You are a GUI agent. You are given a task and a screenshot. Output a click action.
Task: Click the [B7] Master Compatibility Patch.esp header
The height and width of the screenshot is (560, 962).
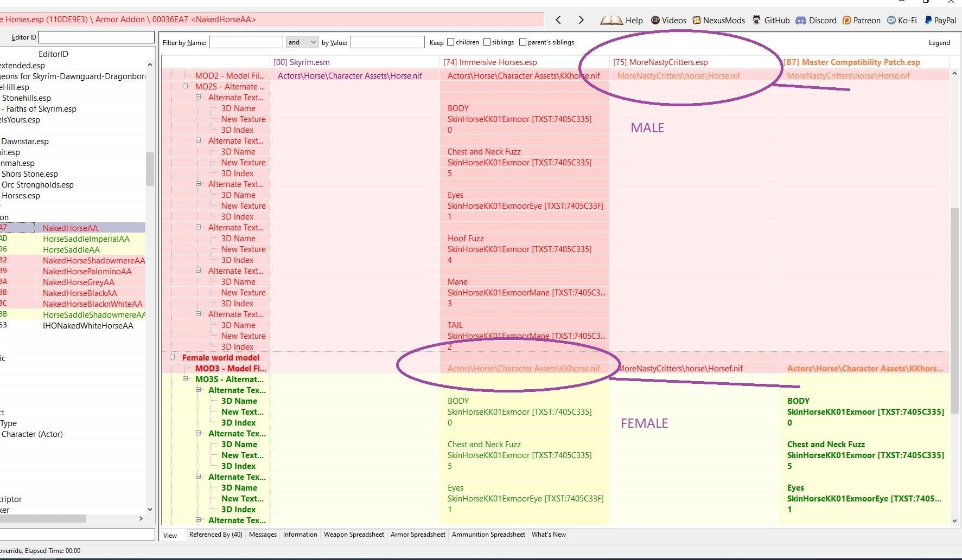864,62
